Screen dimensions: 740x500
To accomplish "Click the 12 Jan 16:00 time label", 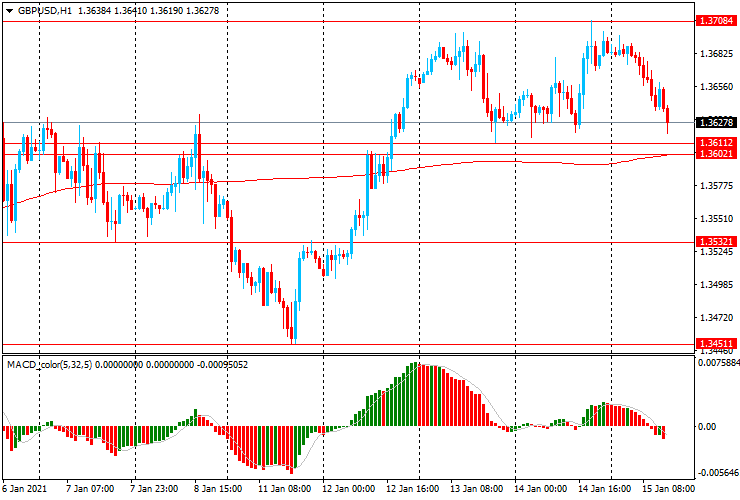I will [413, 490].
